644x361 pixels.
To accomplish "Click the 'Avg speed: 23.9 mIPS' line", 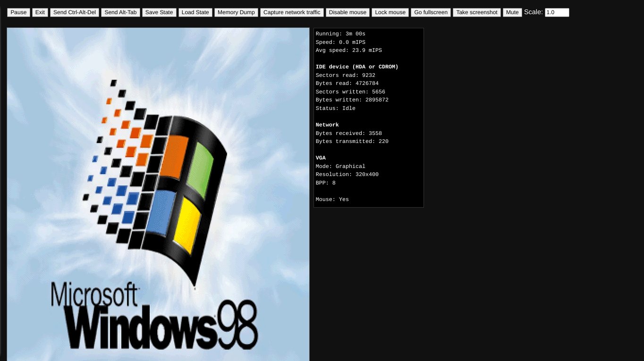I will tap(349, 50).
